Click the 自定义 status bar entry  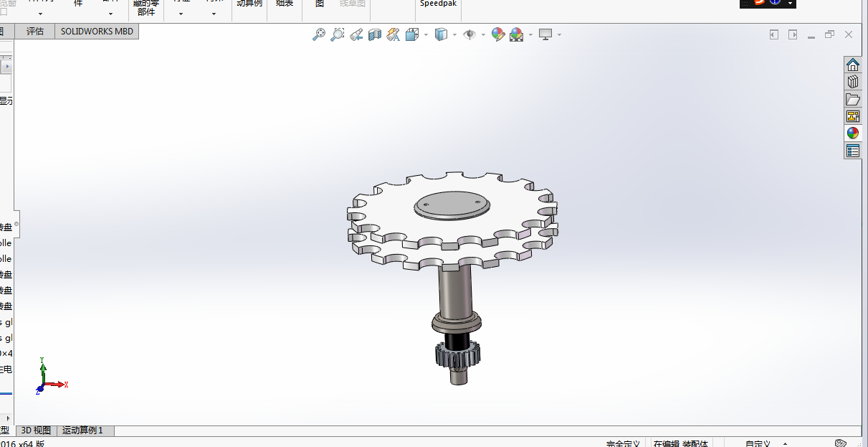[x=758, y=443]
